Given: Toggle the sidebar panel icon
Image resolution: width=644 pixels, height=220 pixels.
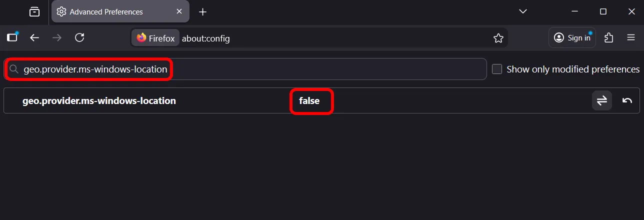Looking at the screenshot, I should coord(12,37).
